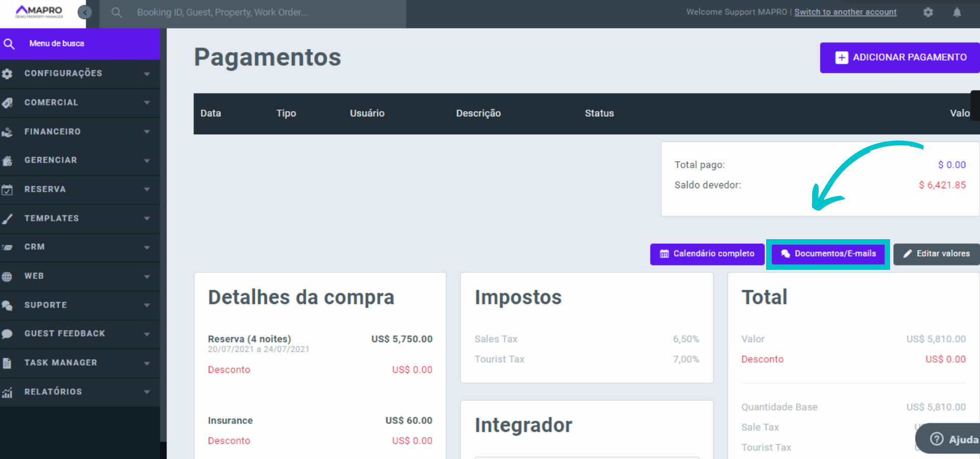Screen dimensions: 980x459
Task: Expand the Configurações dropdown arrow
Action: click(x=147, y=74)
